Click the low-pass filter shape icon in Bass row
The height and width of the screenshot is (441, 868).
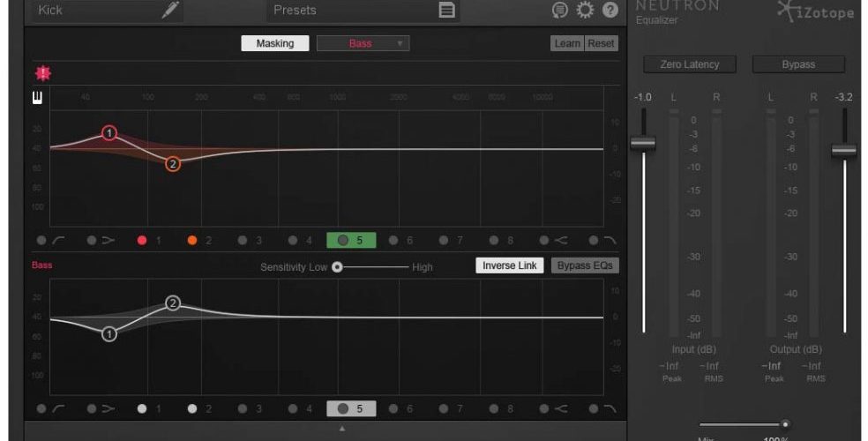pyautogui.click(x=610, y=409)
